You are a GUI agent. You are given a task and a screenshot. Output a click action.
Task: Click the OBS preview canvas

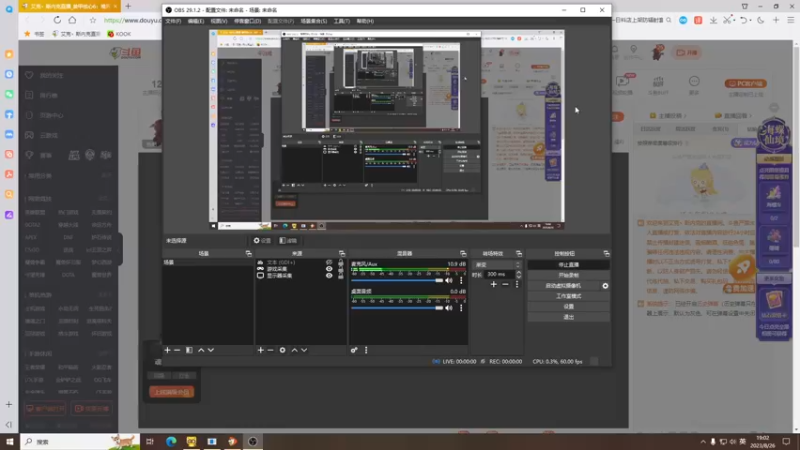[x=388, y=130]
